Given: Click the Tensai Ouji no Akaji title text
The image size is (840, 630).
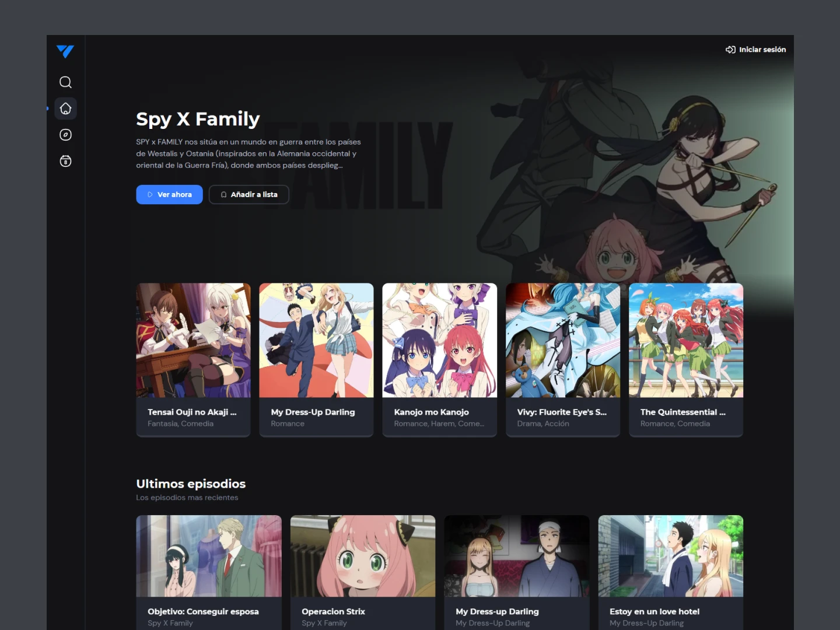Looking at the screenshot, I should tap(192, 412).
